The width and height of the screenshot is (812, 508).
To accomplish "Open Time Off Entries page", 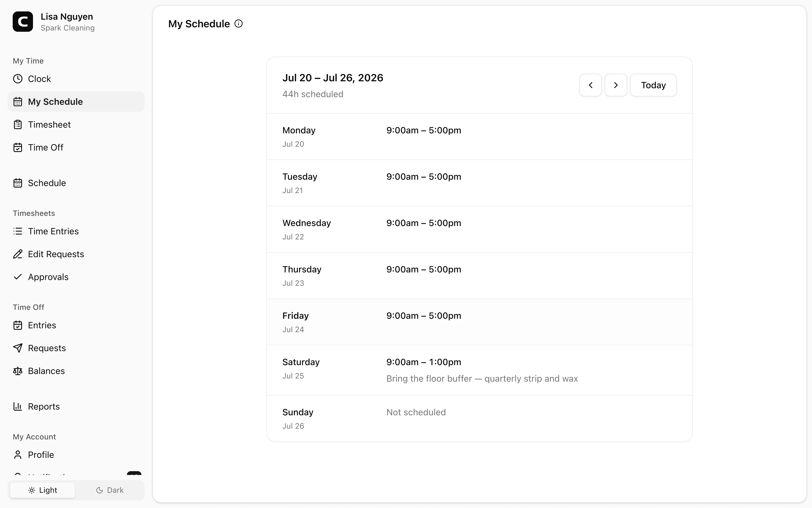I will 76,326.
